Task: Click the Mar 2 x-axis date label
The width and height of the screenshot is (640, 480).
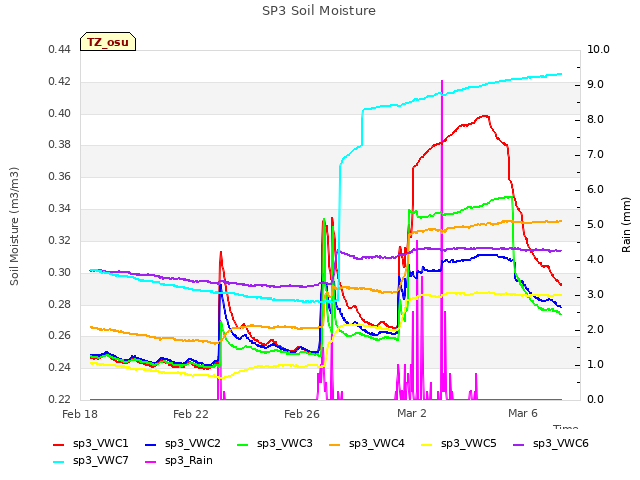Action: tap(412, 413)
